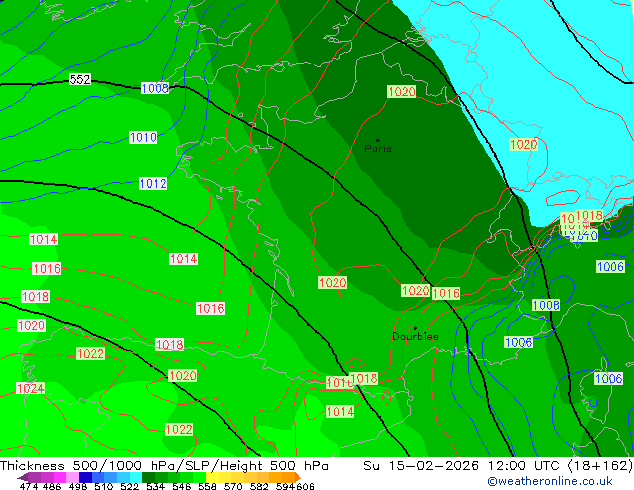Click the 1016 label beside the 1020 label northeast of Dourbies
This screenshot has width=634, height=490.
pyautogui.click(x=446, y=293)
